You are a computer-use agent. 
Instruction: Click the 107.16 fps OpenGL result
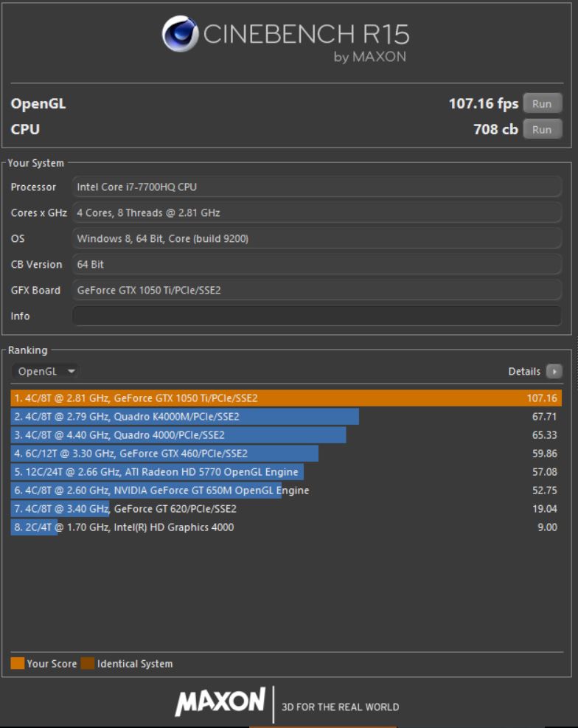[484, 103]
